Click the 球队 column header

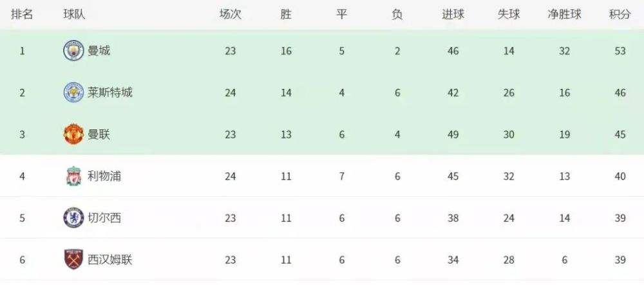click(x=74, y=15)
